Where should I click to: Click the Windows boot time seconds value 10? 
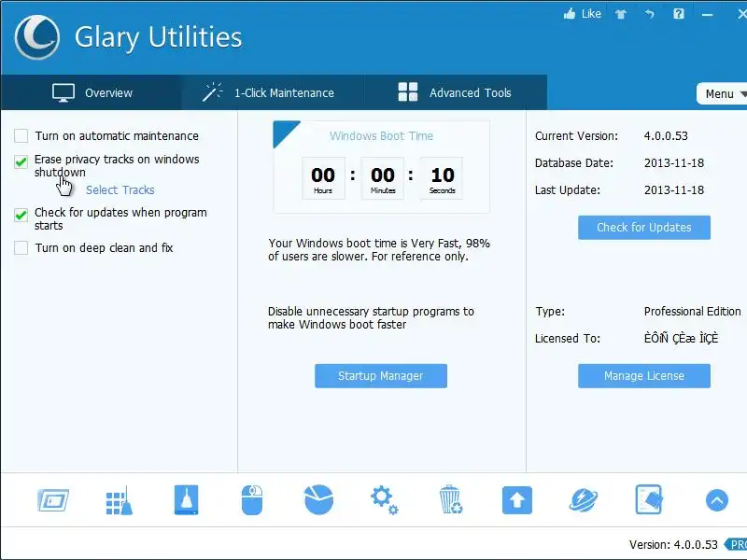point(442,175)
